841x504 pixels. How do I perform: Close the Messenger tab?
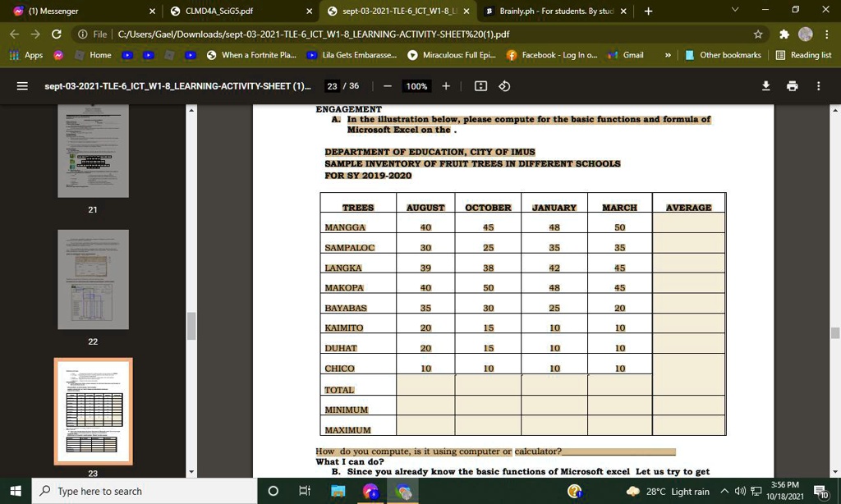[x=152, y=11]
